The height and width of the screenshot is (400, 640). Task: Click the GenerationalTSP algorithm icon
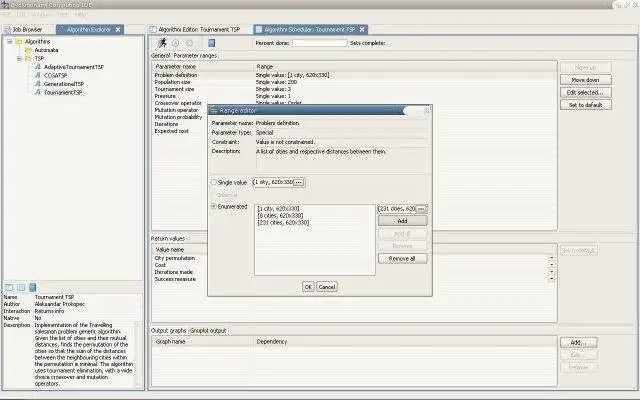[x=38, y=84]
